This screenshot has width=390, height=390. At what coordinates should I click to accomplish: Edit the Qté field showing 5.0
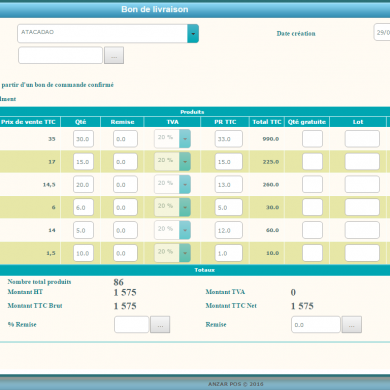pos(83,230)
